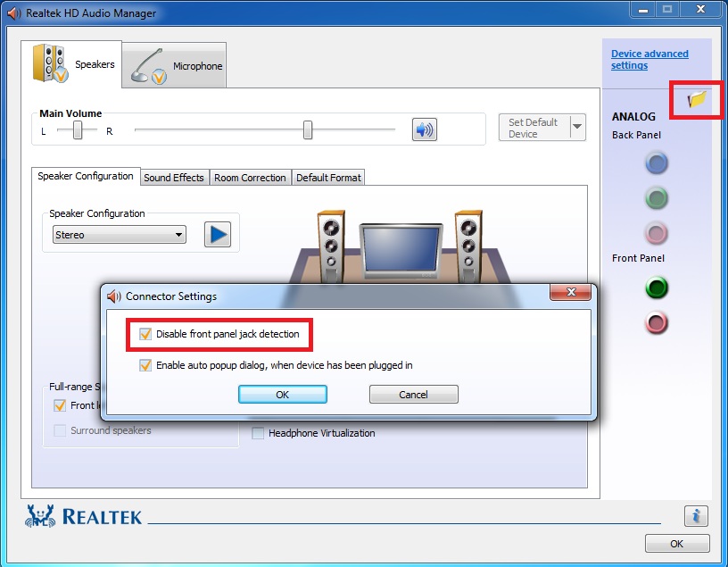Image resolution: width=728 pixels, height=567 pixels.
Task: Click the green front panel jack
Action: click(x=656, y=288)
